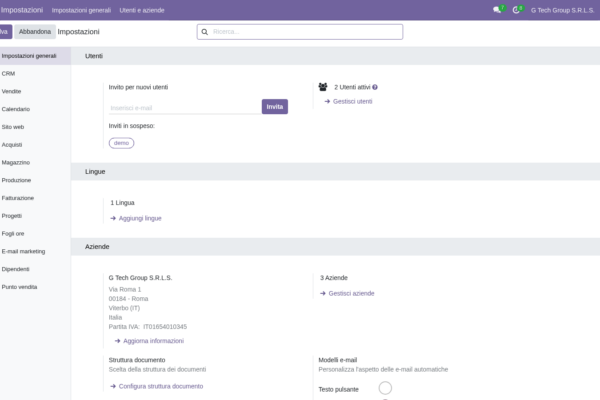The width and height of the screenshot is (600, 400).
Task: Click the help icon beside Utenti attivi
Action: (375, 87)
